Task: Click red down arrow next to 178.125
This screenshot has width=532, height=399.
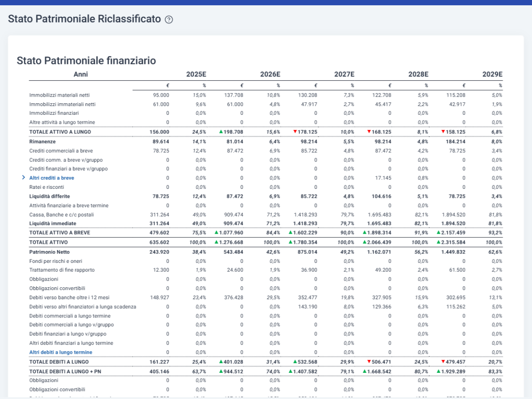Action: tap(294, 132)
